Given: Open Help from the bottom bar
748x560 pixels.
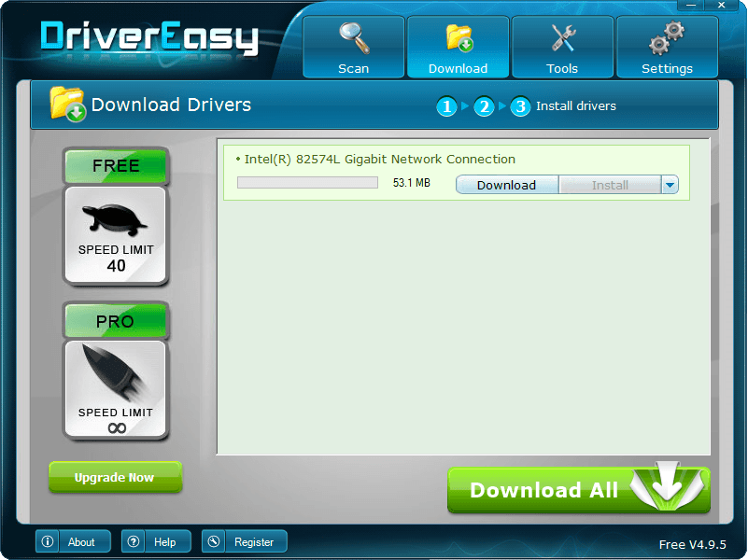Looking at the screenshot, I should 156,541.
